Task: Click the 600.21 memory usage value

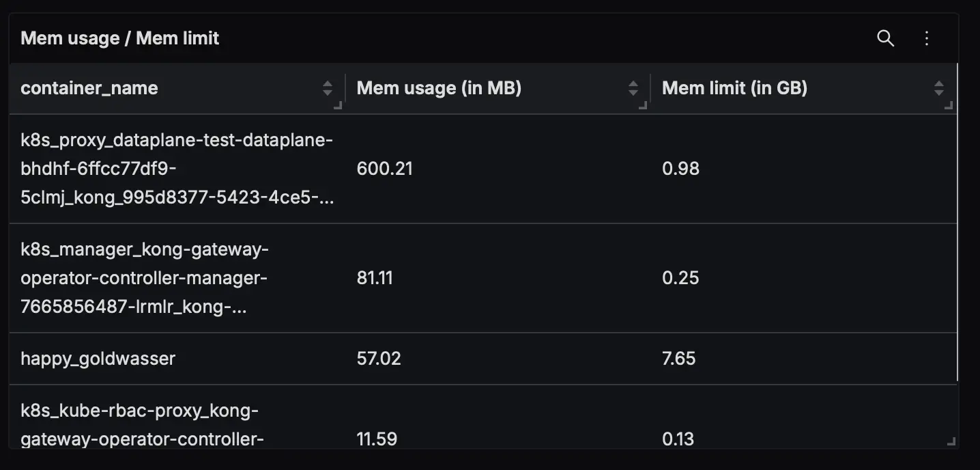Action: point(385,169)
